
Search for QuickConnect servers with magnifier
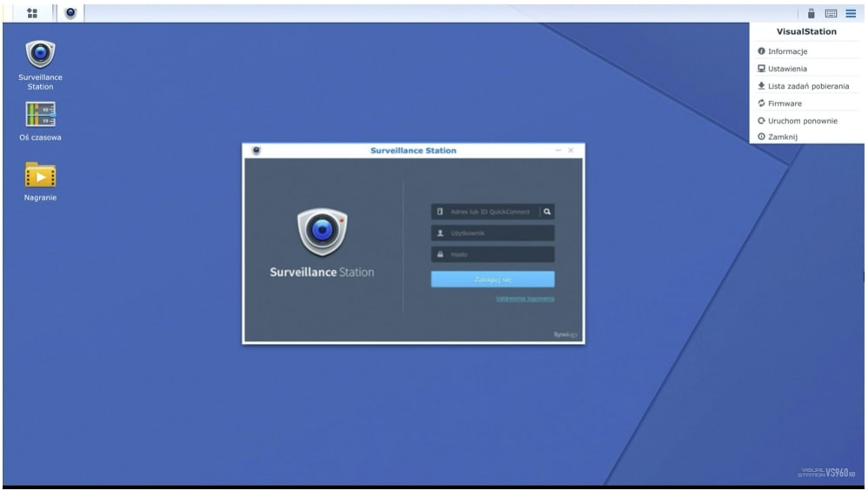(547, 212)
